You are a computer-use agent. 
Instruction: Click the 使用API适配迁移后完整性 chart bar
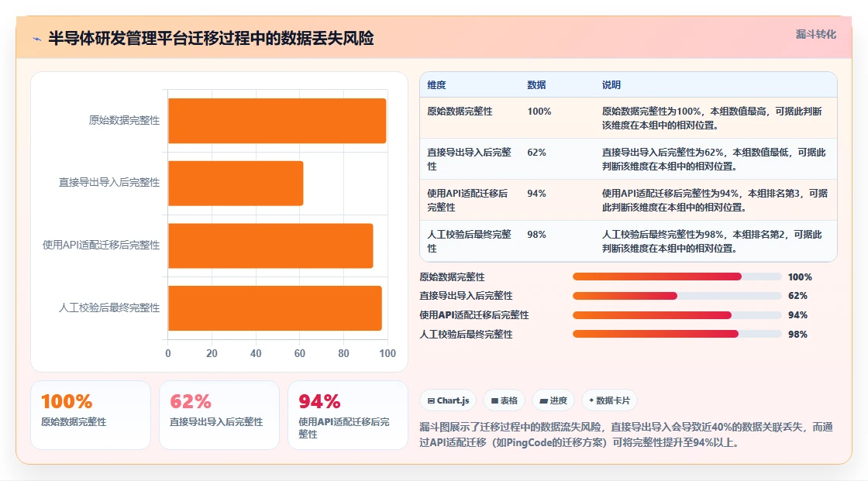[x=270, y=246]
